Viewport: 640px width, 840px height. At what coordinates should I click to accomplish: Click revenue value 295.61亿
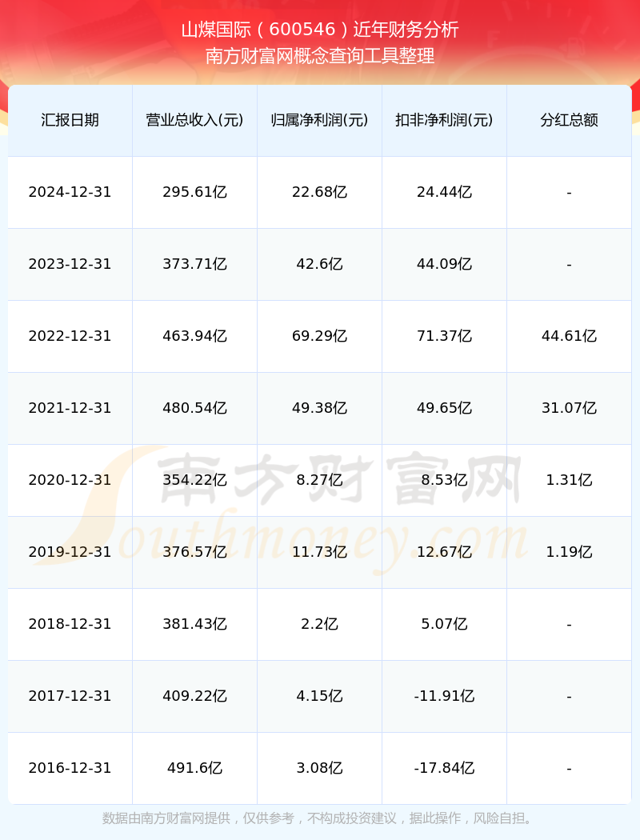(x=195, y=192)
